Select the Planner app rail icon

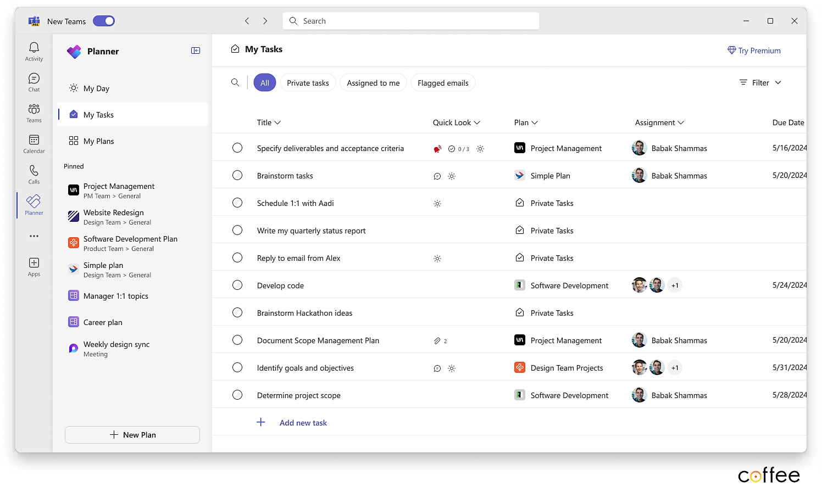[34, 201]
